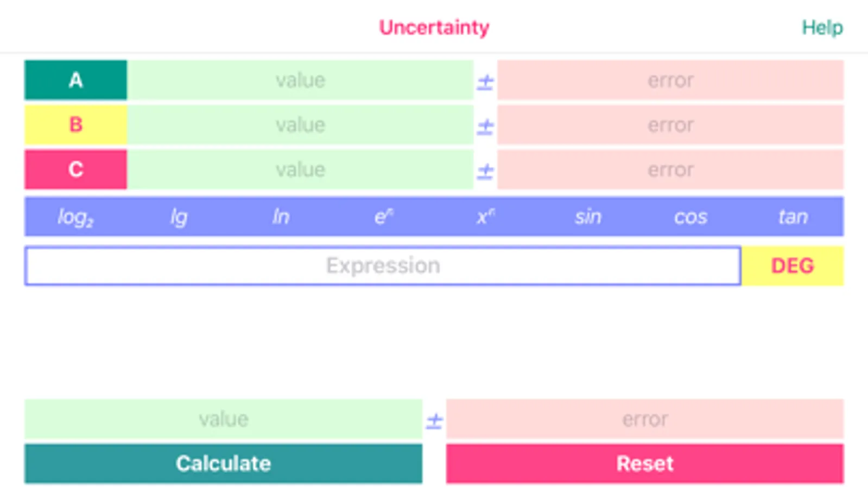Insert the tan function
Image resolution: width=868 pixels, height=489 pixels.
[x=793, y=217]
